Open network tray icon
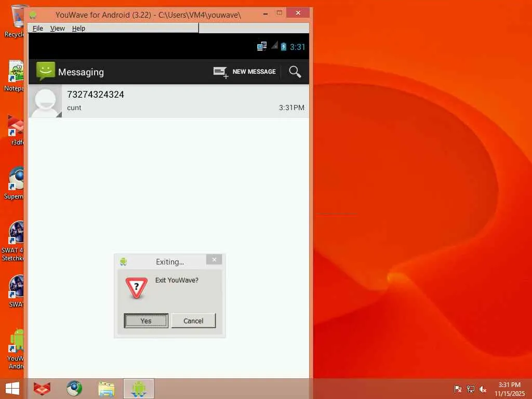The height and width of the screenshot is (399, 532). 470,389
